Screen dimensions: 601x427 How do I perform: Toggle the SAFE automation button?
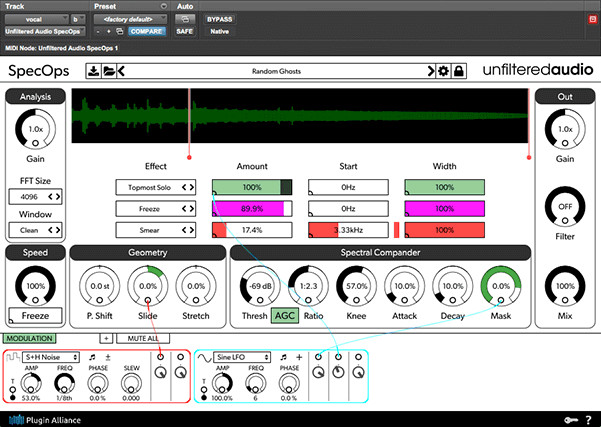tap(184, 31)
